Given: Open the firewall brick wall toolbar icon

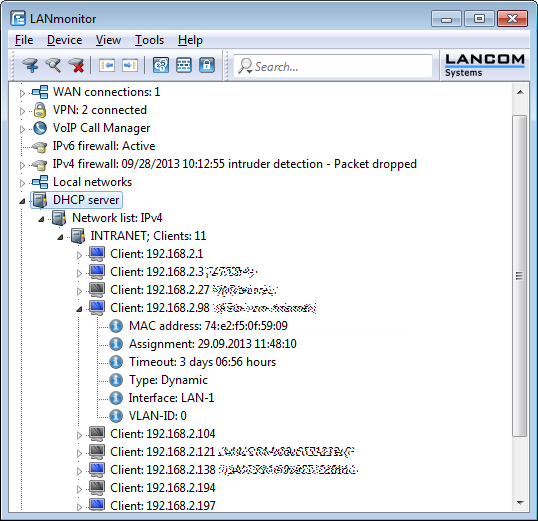Looking at the screenshot, I should coord(184,65).
